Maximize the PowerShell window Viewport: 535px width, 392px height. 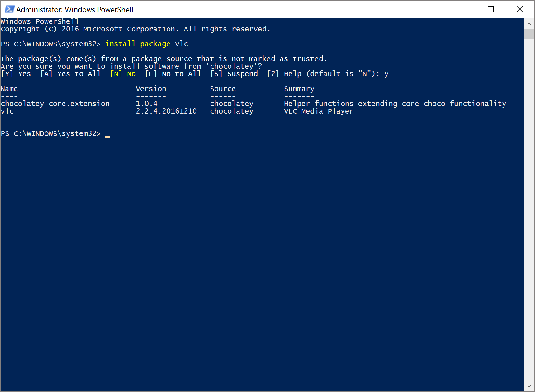tap(491, 9)
